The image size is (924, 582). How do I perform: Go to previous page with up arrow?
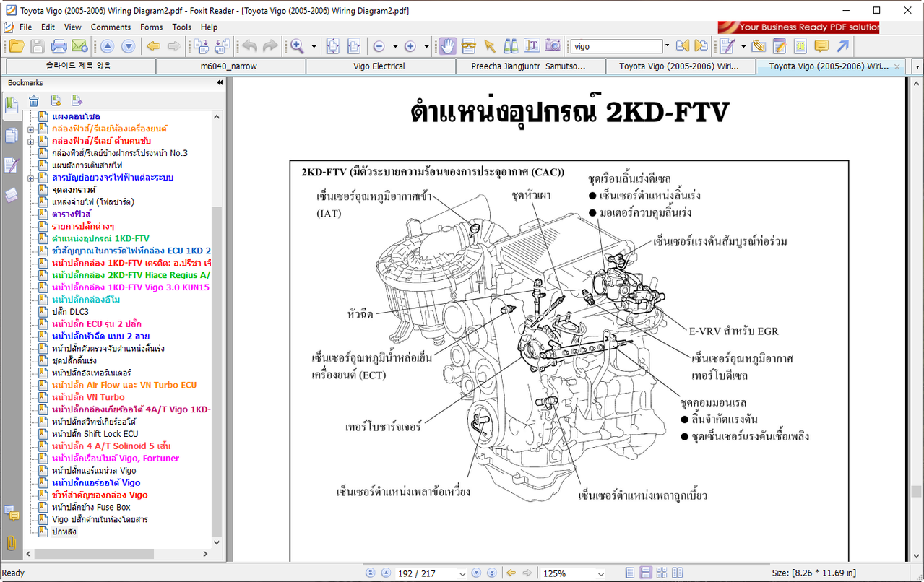(x=107, y=46)
